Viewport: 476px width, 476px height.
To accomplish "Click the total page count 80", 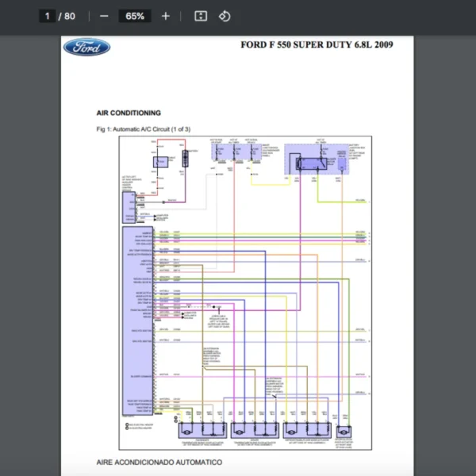I will (70, 16).
